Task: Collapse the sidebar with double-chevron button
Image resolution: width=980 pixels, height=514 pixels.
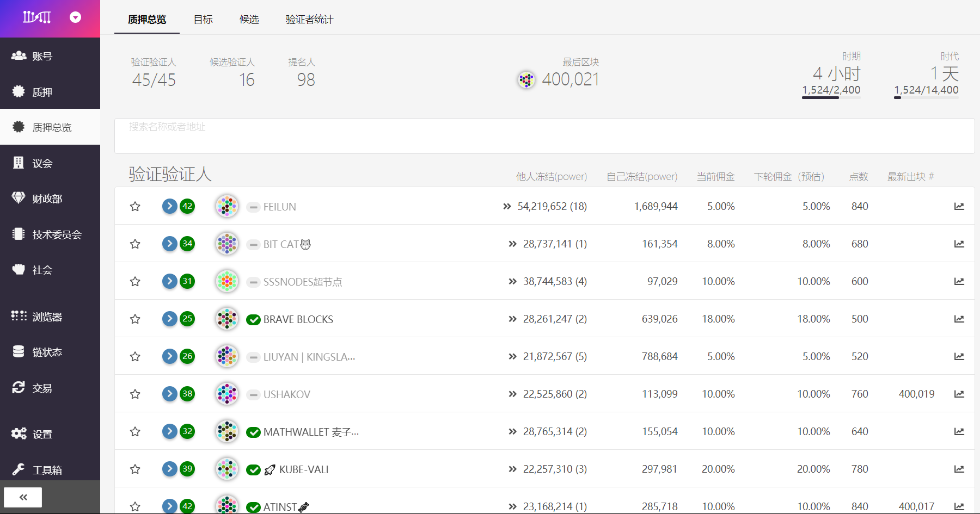Action: [x=23, y=497]
